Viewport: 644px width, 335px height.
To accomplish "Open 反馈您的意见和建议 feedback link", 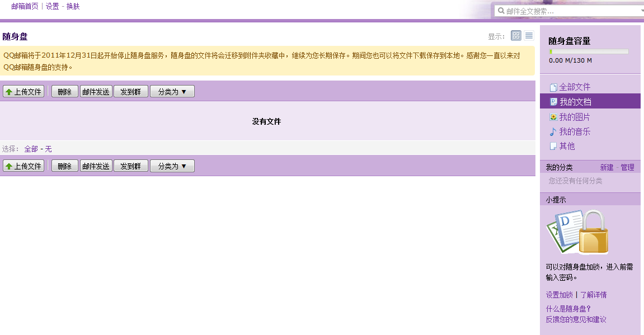I will (576, 319).
